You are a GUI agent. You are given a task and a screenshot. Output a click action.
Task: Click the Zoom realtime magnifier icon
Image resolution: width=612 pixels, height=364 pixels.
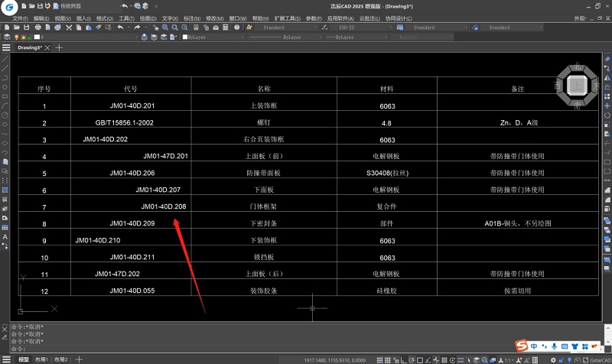pos(165,28)
